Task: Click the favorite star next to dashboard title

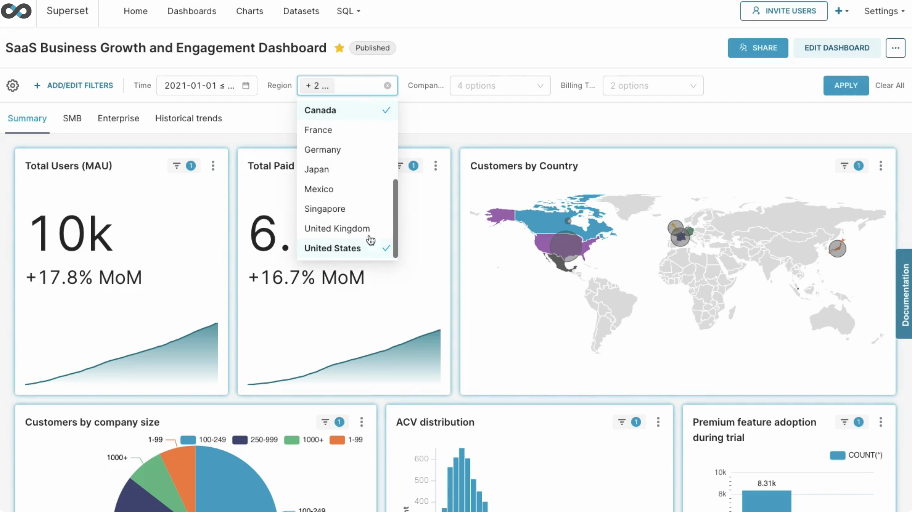Action: [339, 48]
